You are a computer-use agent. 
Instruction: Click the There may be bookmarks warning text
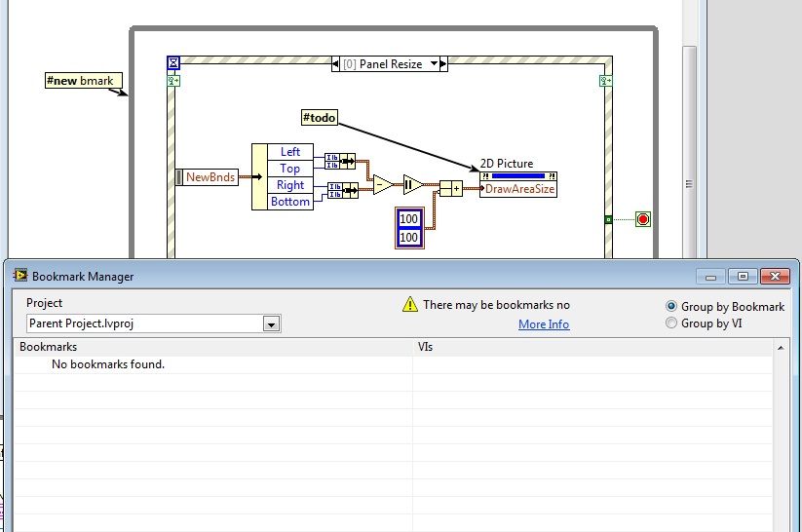click(x=497, y=305)
